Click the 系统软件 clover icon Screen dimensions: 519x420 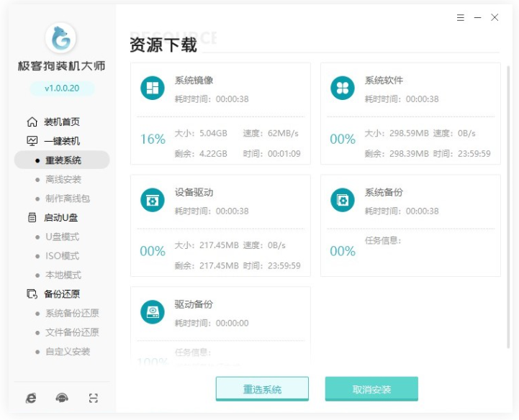342,88
